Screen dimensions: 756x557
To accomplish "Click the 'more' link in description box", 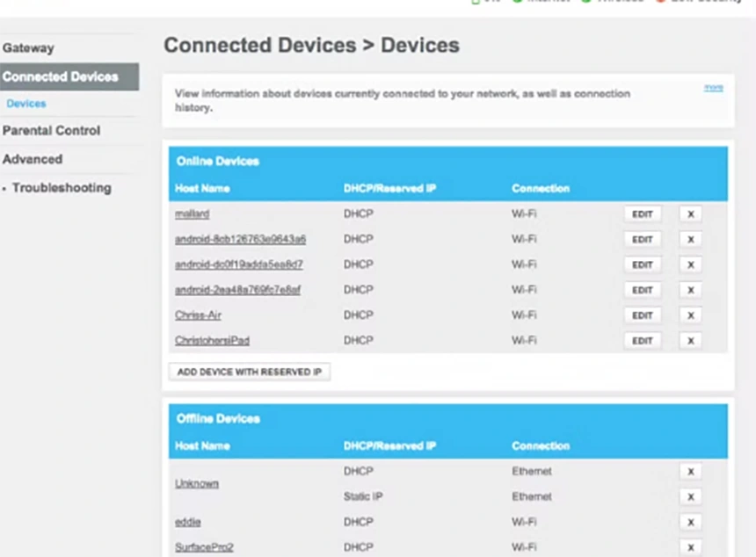I will 713,88.
